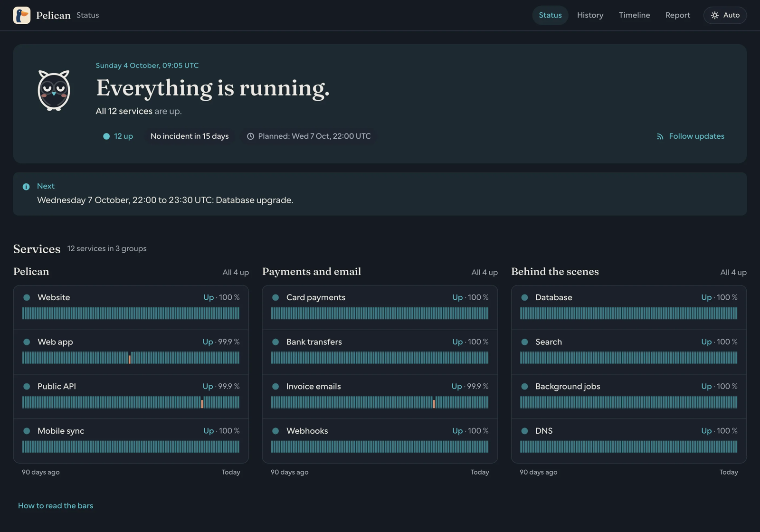Screen dimensions: 760x532
Task: Switch to the History tab
Action: pos(590,15)
